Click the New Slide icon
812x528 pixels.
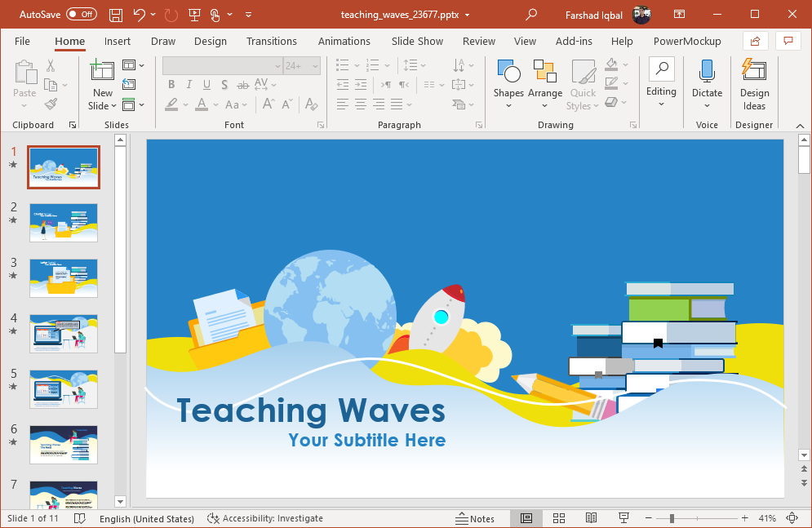[103, 72]
